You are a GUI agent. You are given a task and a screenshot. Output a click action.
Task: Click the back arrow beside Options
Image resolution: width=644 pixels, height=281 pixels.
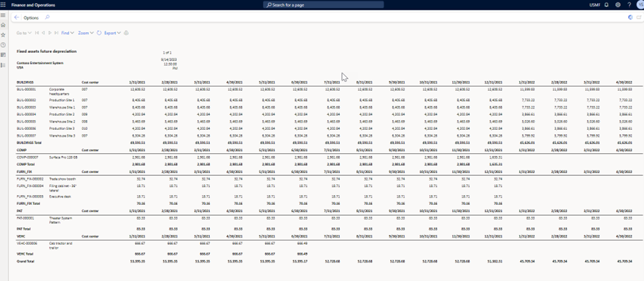[17, 18]
